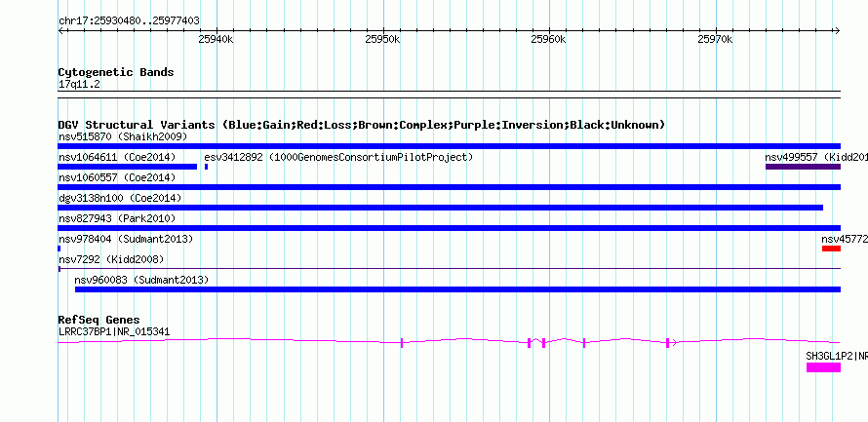868x422 pixels.
Task: Select the dgv3138n100 (Coe2014) variant bar
Action: coord(441,208)
